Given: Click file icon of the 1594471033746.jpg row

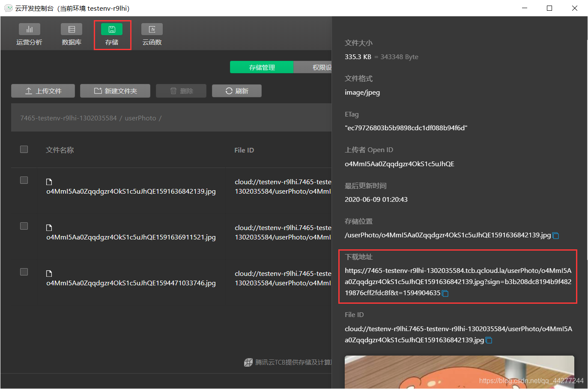Looking at the screenshot, I should [x=49, y=273].
